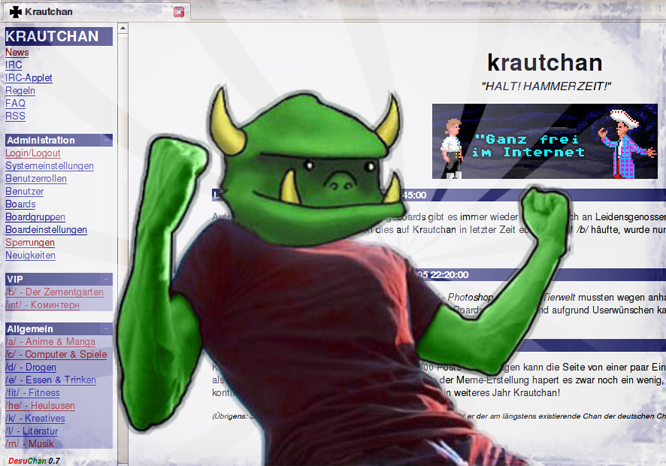Click Login/Logout link
The width and height of the screenshot is (666, 466).
click(x=33, y=153)
